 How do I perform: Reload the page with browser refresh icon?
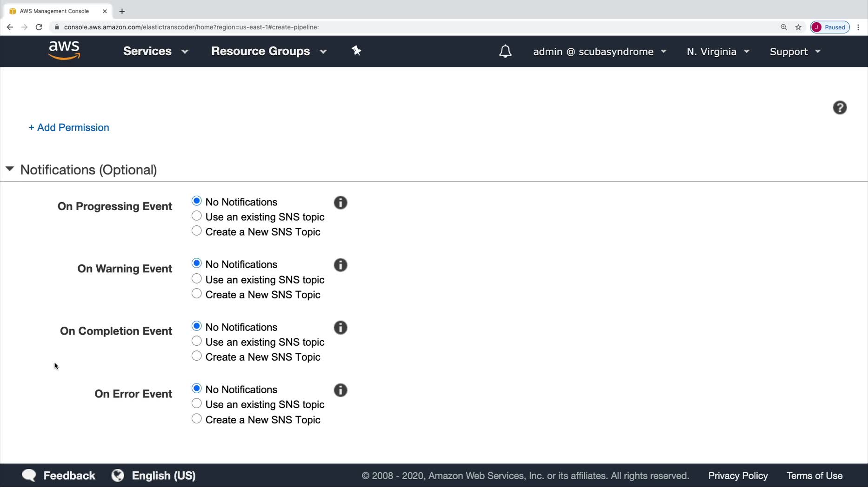pyautogui.click(x=39, y=27)
